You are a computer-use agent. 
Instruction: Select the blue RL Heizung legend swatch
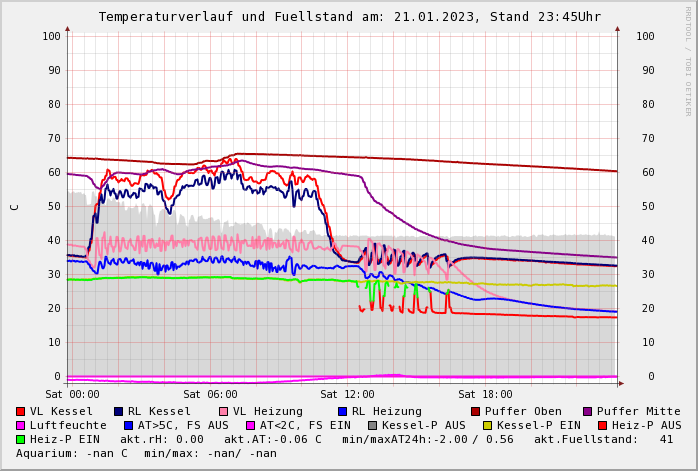(x=342, y=411)
